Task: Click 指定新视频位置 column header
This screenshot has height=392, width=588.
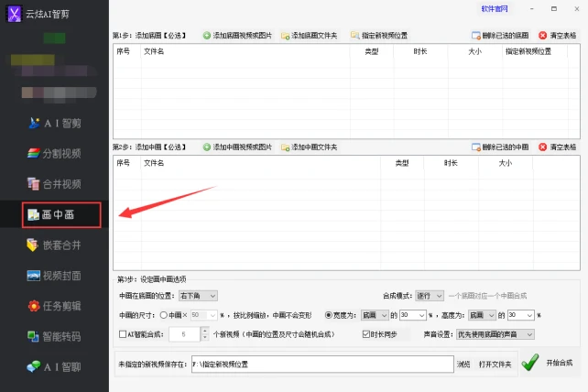Action: pyautogui.click(x=528, y=51)
